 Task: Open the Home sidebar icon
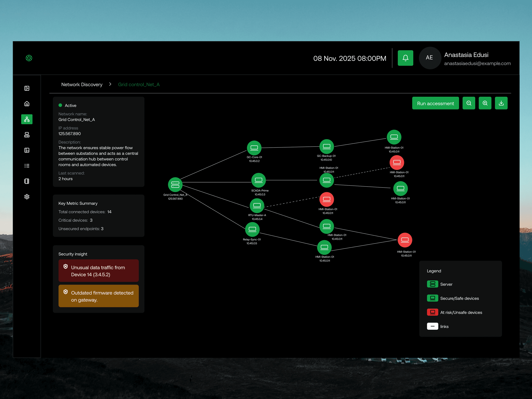click(x=27, y=104)
